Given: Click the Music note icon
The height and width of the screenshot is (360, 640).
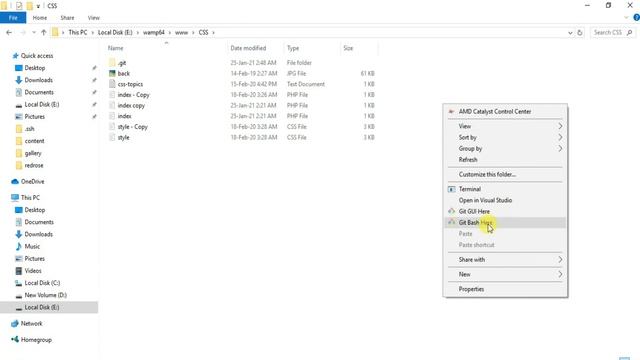Looking at the screenshot, I should point(19,247).
